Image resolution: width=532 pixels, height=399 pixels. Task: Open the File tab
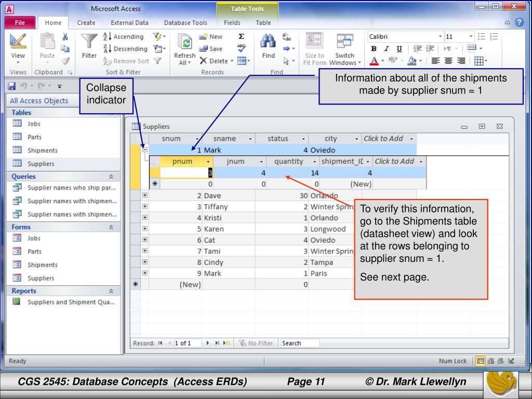tap(20, 23)
